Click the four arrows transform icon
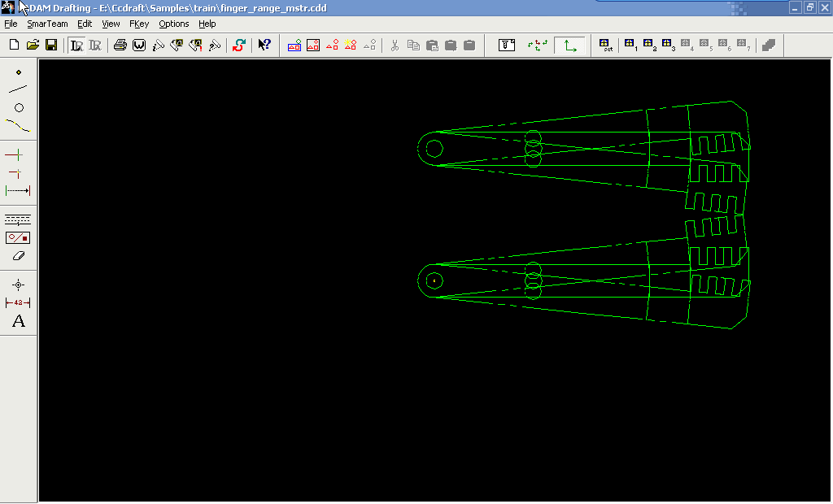 pyautogui.click(x=538, y=46)
